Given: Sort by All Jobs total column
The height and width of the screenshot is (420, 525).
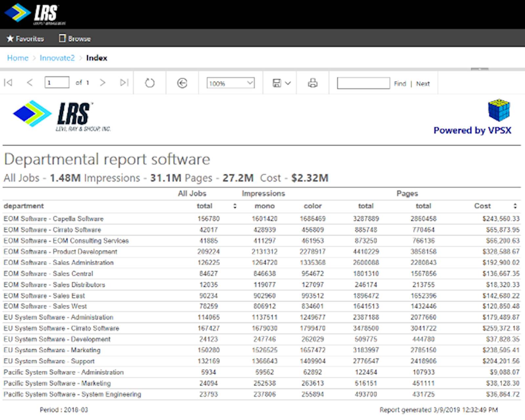Looking at the screenshot, I should click(235, 206).
